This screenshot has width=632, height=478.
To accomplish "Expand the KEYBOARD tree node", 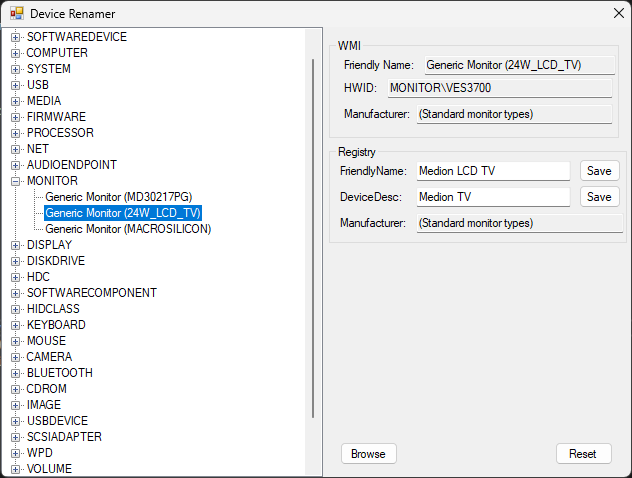I will pyautogui.click(x=15, y=325).
